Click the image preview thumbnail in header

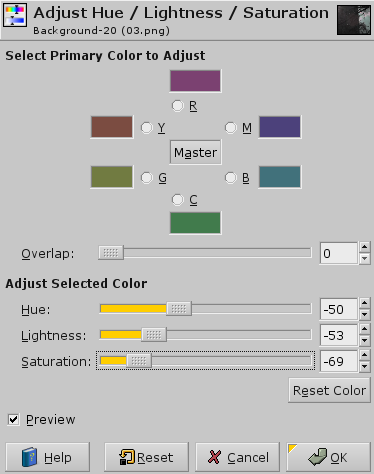pyautogui.click(x=354, y=20)
